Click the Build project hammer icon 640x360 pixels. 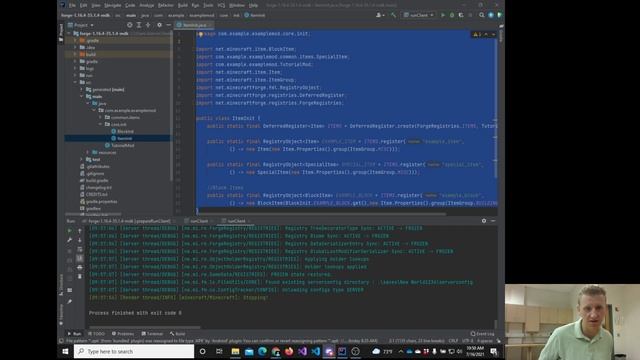[x=393, y=15]
